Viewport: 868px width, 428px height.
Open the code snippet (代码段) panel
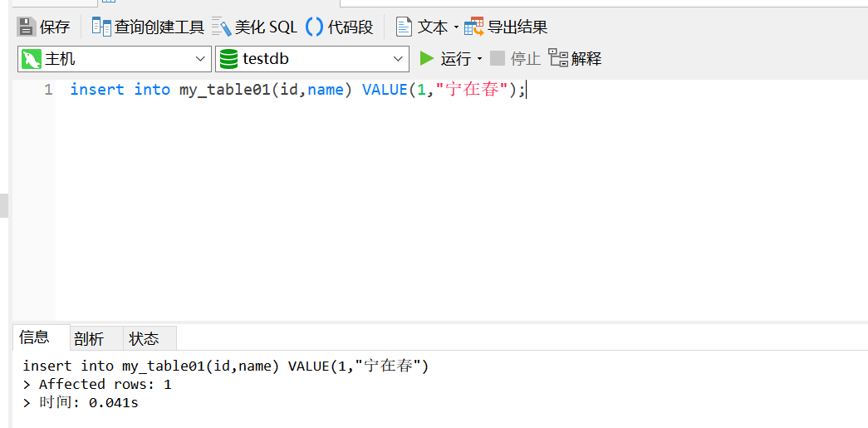coord(340,27)
